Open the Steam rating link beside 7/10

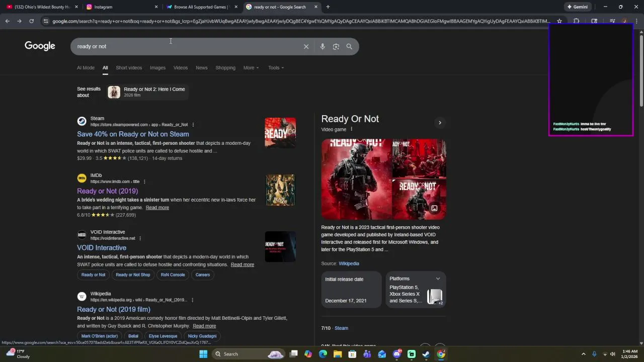click(x=341, y=328)
